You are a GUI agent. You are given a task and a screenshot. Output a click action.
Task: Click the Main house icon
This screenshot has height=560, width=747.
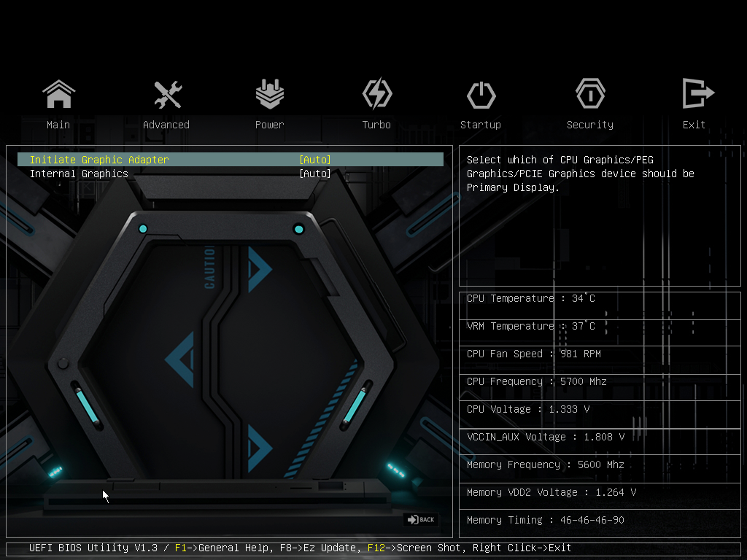[x=58, y=94]
